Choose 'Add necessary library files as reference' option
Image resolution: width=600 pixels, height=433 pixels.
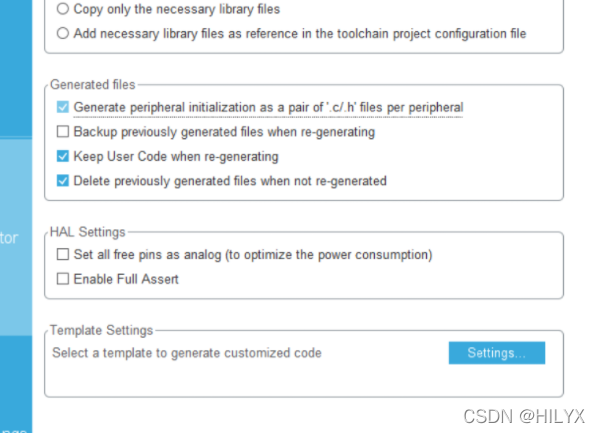(x=64, y=34)
